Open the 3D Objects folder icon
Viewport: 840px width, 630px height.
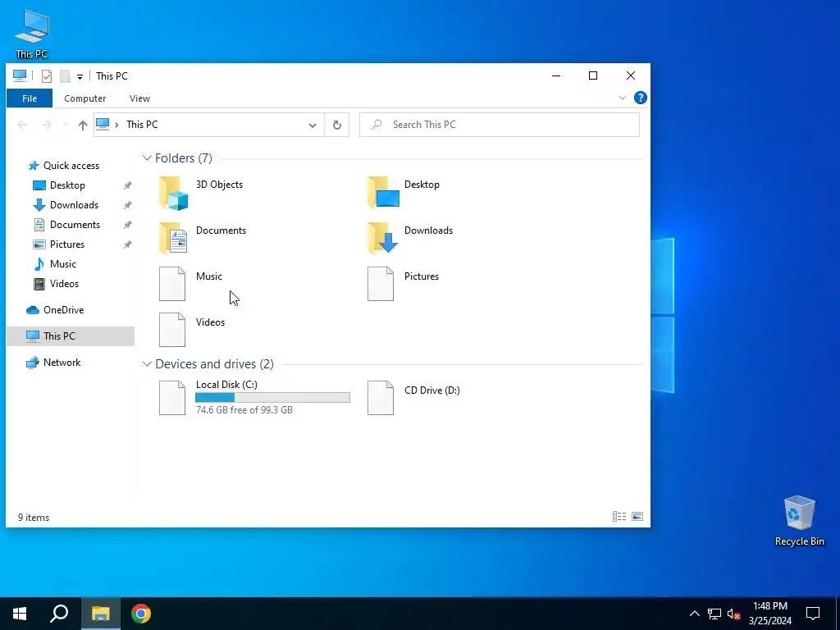coord(174,193)
